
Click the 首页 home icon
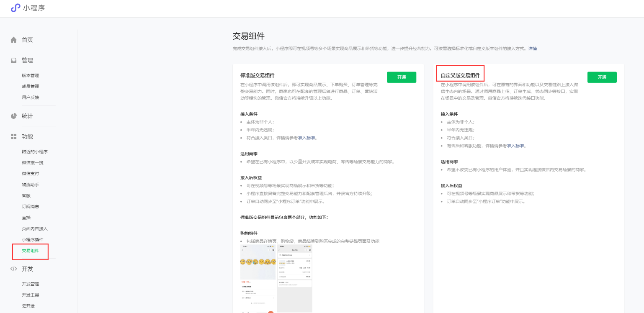tap(14, 40)
